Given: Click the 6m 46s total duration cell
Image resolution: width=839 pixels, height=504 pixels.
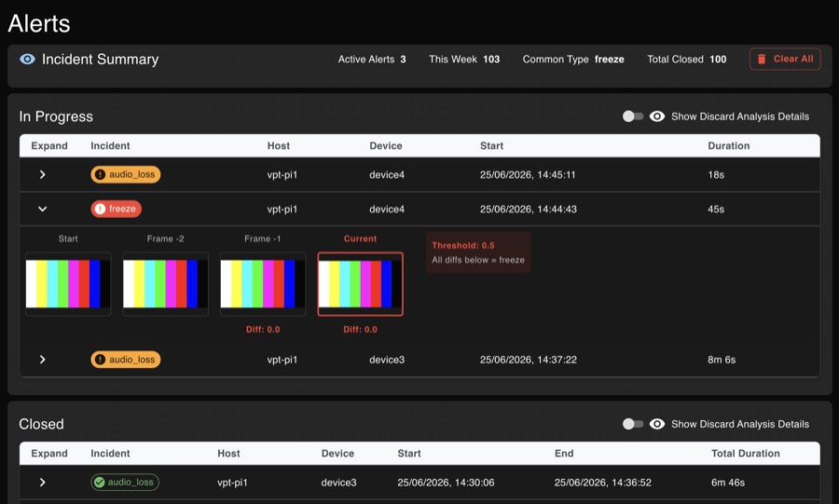Looking at the screenshot, I should 728,482.
